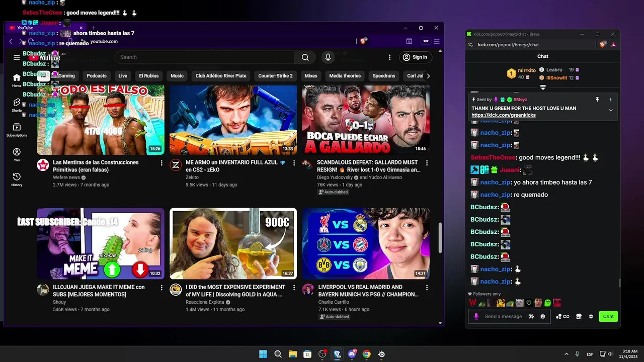Open Brave main menu in YouTube window
The image size is (644, 362).
click(437, 41)
